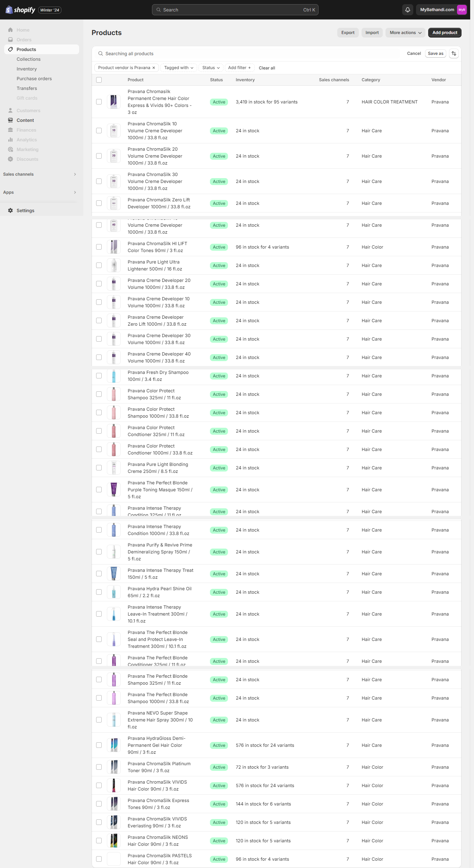Click the Content icon in sidebar

pos(10,120)
